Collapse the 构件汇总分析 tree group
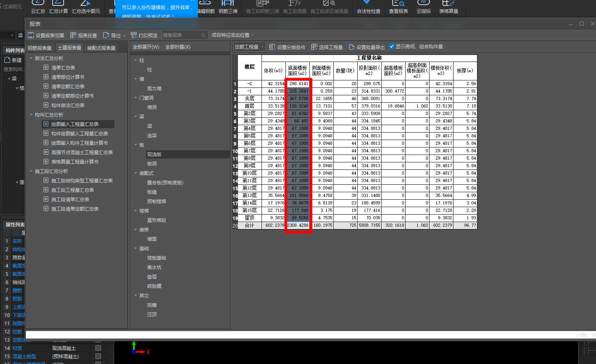Image resolution: width=596 pixels, height=364 pixels. click(x=31, y=115)
